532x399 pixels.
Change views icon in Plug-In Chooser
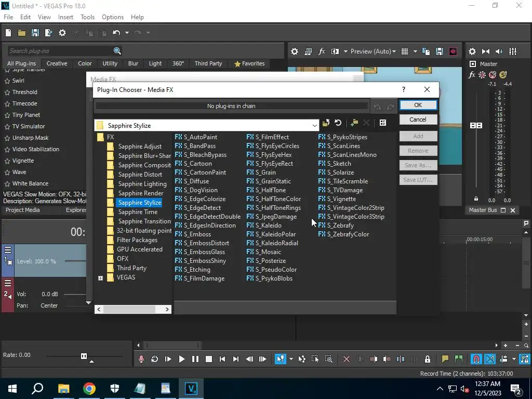[x=383, y=123]
